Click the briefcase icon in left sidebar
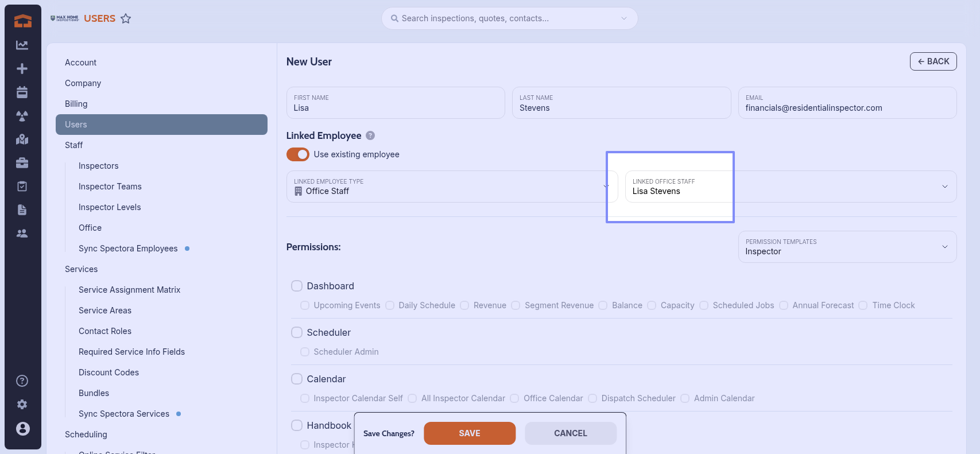The image size is (980, 454). (22, 163)
